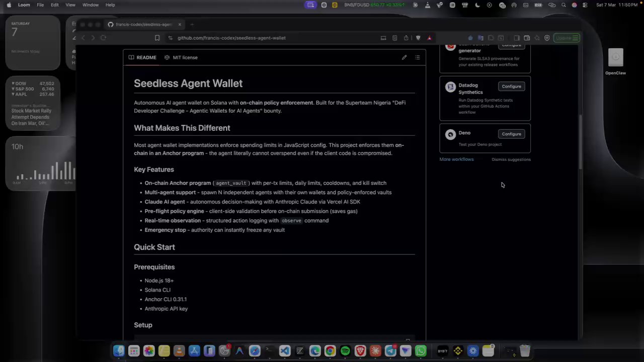Configure the Deno workflow
Viewport: 644px width, 362px height.
(x=511, y=134)
